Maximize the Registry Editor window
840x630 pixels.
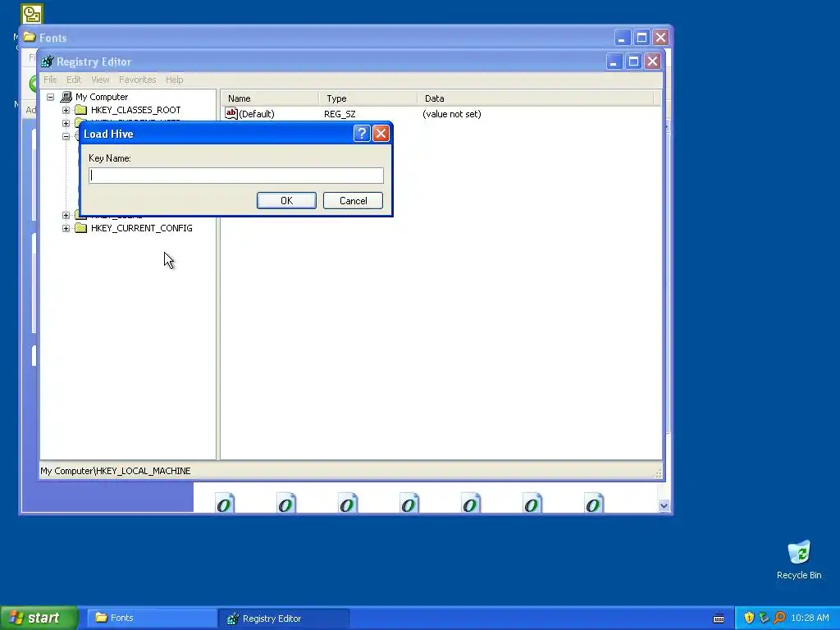click(633, 61)
